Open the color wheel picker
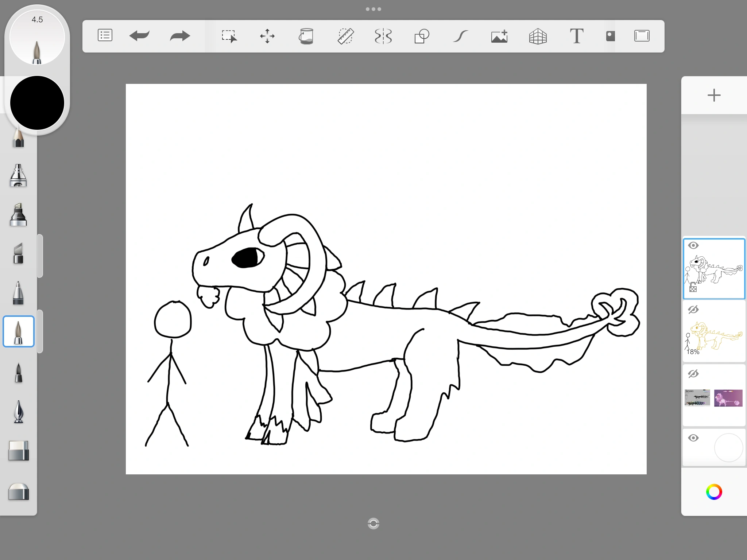This screenshot has width=747, height=560. 715,492
